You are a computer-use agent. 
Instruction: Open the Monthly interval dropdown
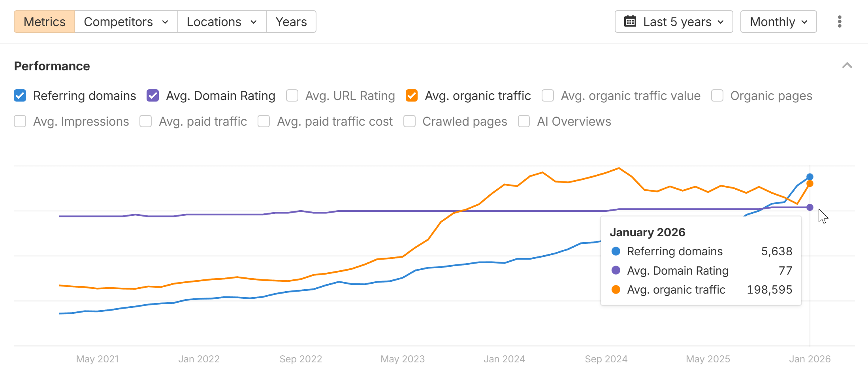pos(778,22)
